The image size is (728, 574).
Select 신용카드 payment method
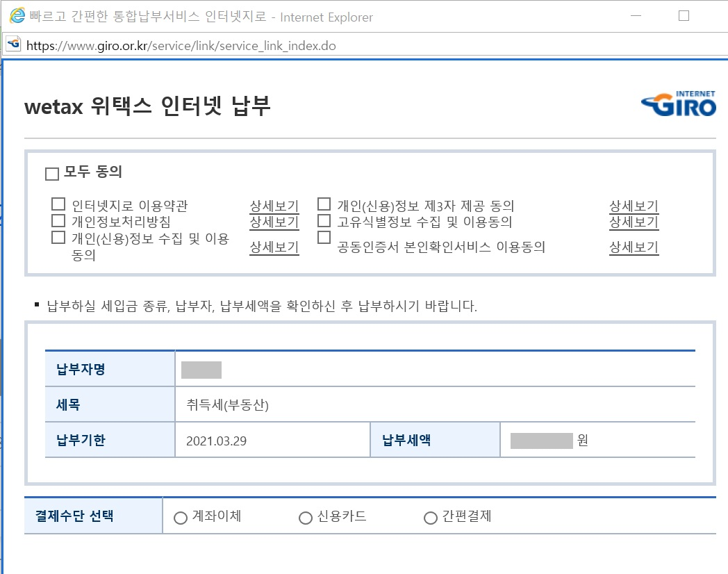click(305, 517)
